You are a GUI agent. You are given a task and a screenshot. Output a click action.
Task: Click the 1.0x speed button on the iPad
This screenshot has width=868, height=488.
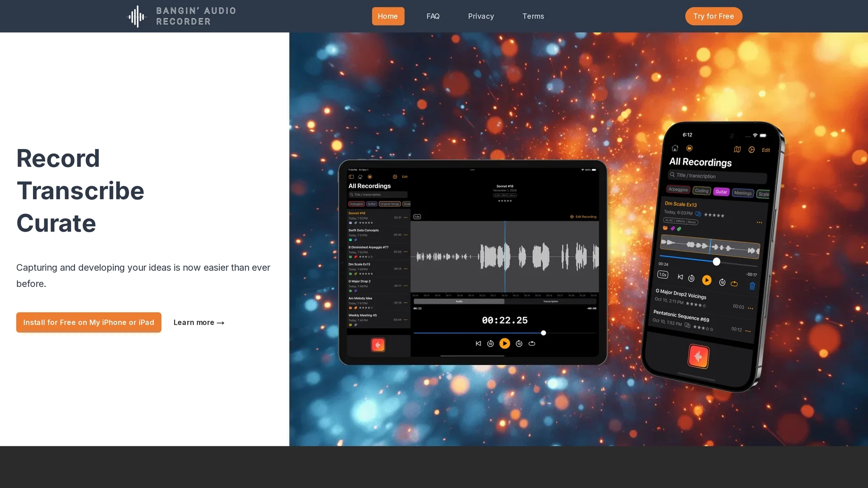point(417,216)
